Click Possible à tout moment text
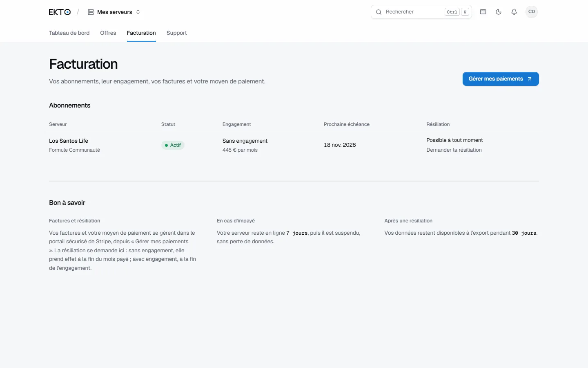Viewport: 588px width, 368px height. [x=454, y=140]
